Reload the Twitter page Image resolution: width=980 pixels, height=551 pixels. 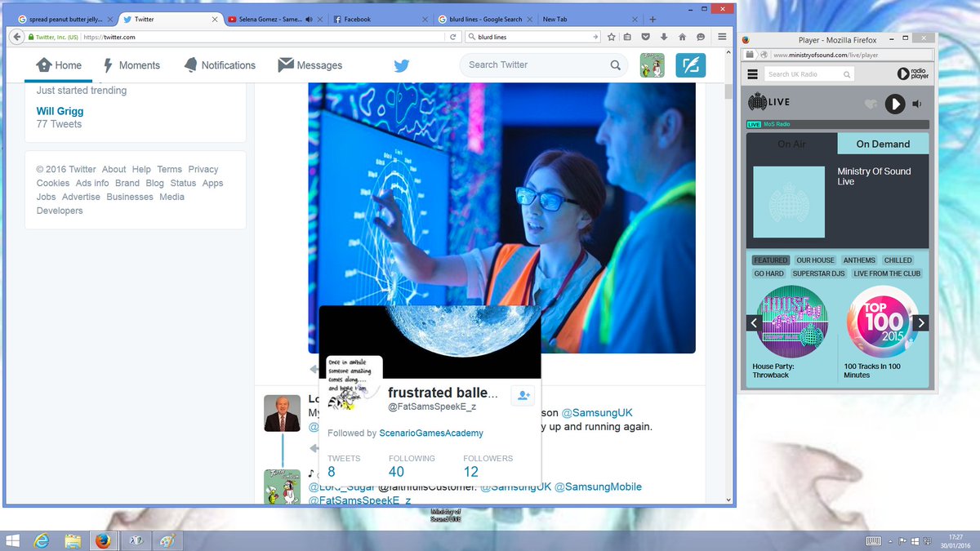pos(453,37)
